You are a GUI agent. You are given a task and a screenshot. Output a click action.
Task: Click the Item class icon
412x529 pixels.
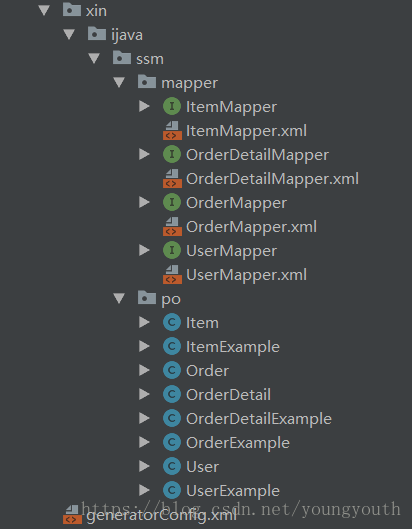coord(172,323)
